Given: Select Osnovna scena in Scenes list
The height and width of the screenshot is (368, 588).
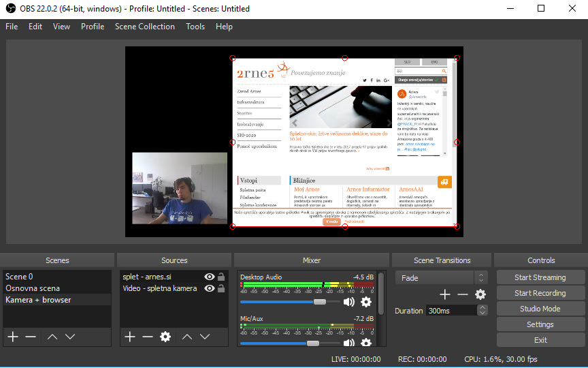Looking at the screenshot, I should click(x=57, y=288).
